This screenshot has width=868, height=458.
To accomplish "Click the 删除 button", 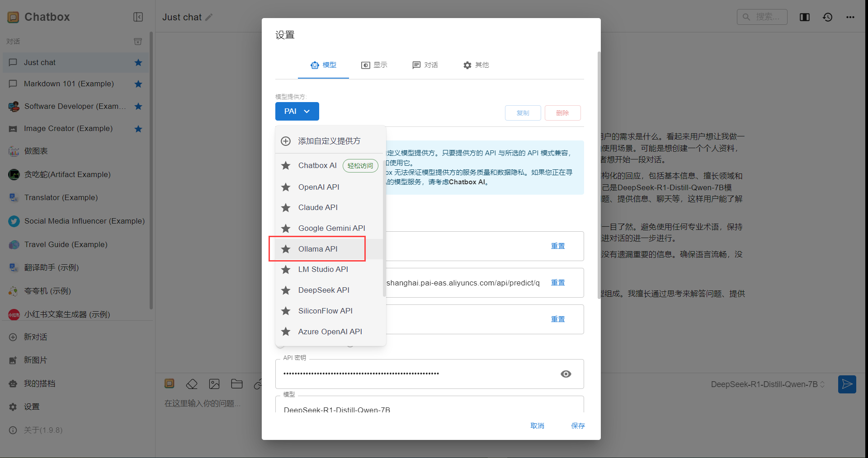I will [562, 113].
